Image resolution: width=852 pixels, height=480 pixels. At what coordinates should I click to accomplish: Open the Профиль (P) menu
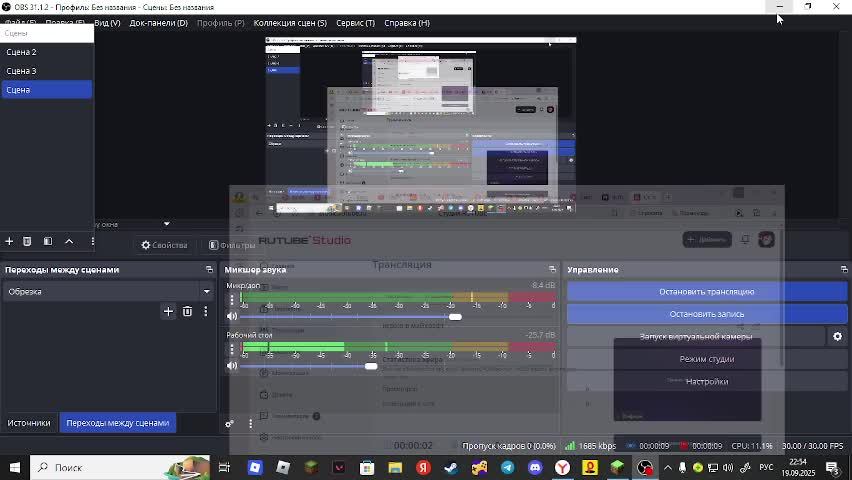coord(221,23)
